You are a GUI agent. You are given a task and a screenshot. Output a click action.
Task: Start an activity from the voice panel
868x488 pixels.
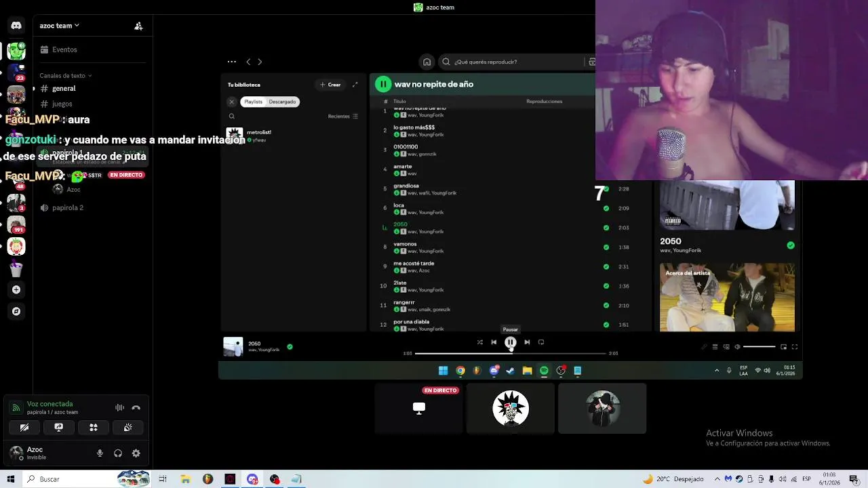click(94, 427)
